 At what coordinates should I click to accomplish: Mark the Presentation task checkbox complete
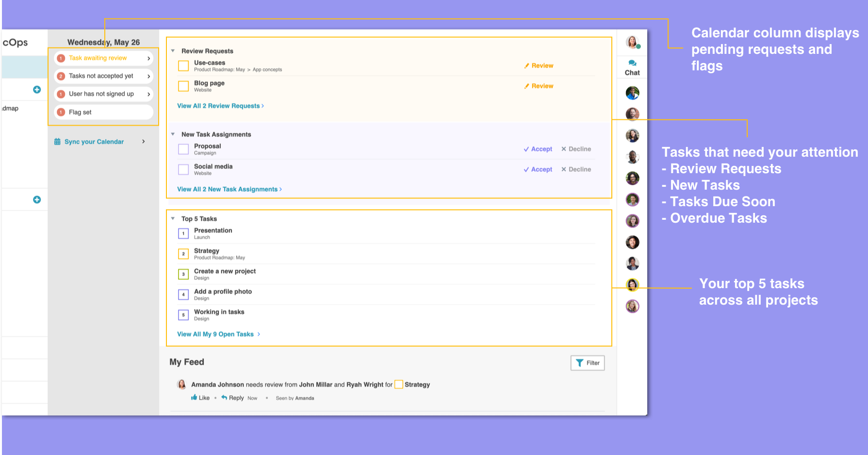183,233
